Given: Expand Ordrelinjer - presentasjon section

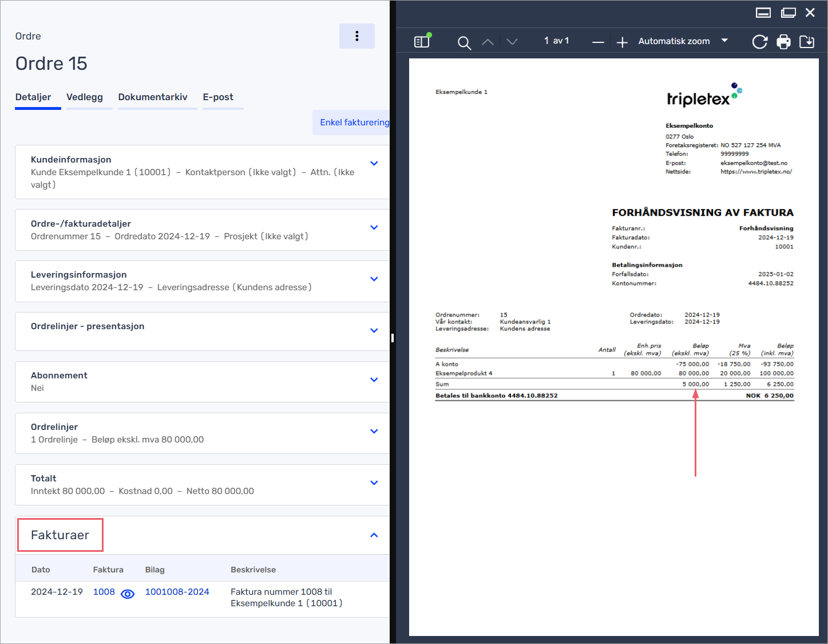Looking at the screenshot, I should (x=374, y=331).
